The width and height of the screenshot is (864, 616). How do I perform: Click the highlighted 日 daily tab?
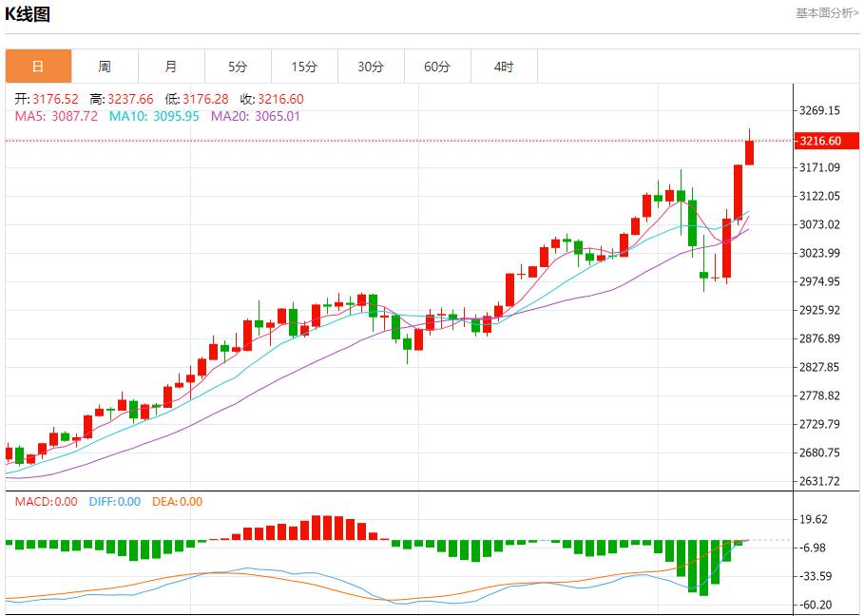tap(38, 67)
